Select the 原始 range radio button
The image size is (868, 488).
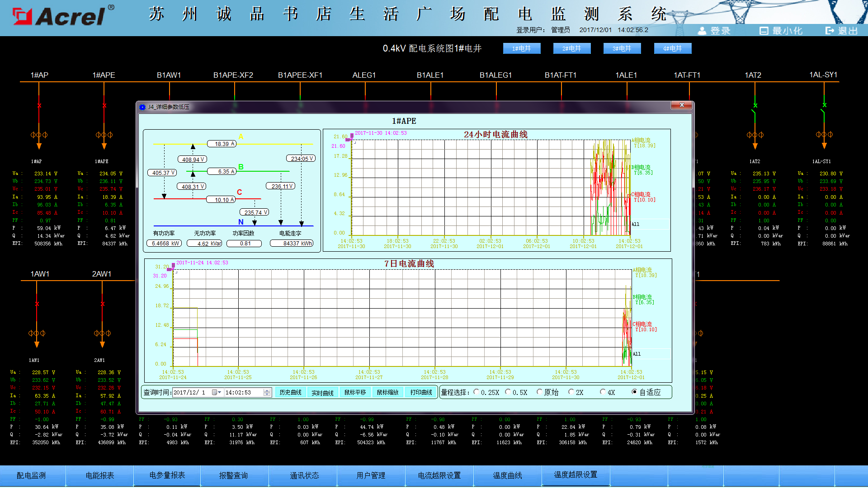point(539,392)
